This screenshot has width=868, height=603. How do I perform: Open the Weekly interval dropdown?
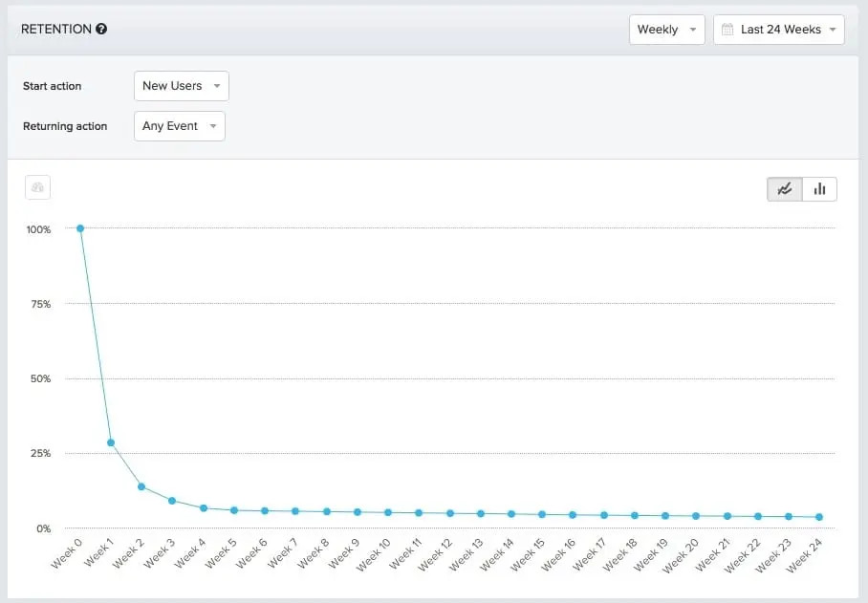(x=666, y=30)
